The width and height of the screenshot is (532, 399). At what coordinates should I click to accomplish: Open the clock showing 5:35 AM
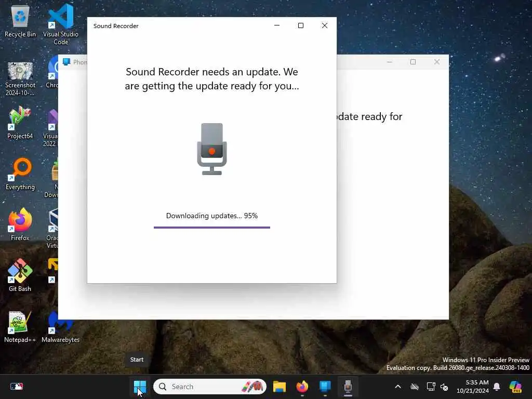pos(473,387)
